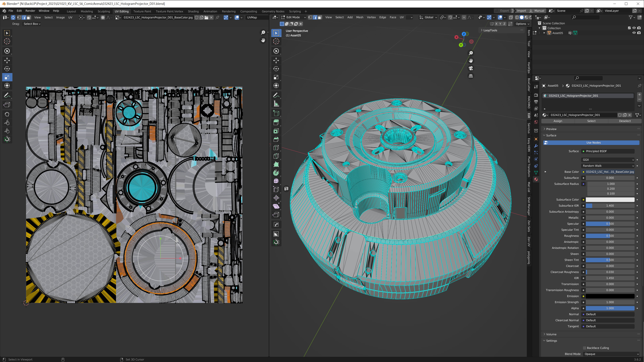Viewport: 644px width, 362px height.
Task: Switch to orthographic/perspective view icon
Action: 471,76
